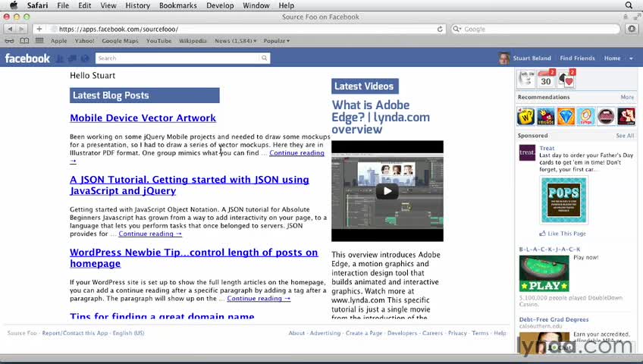Open Top Sites grid icon

click(39, 41)
